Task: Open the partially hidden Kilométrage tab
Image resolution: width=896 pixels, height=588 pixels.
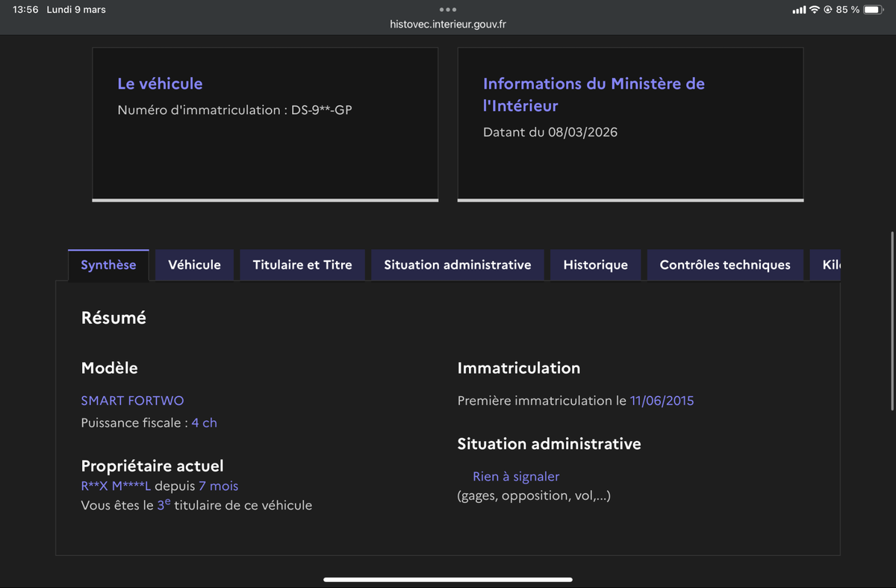Action: [x=830, y=265]
